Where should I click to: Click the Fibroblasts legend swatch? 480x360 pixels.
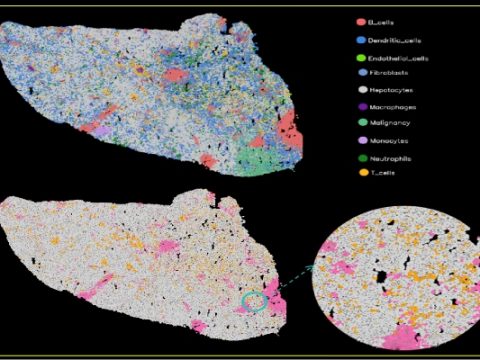tap(363, 72)
